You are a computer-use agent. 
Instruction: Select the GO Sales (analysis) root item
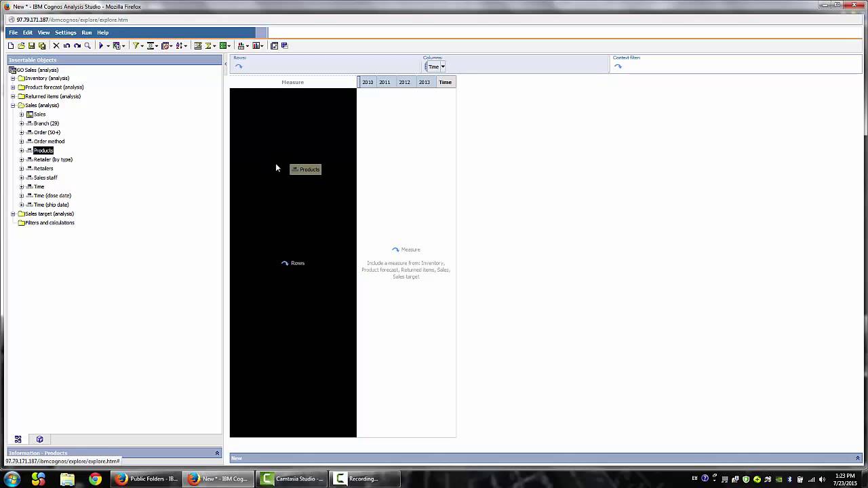click(x=37, y=70)
